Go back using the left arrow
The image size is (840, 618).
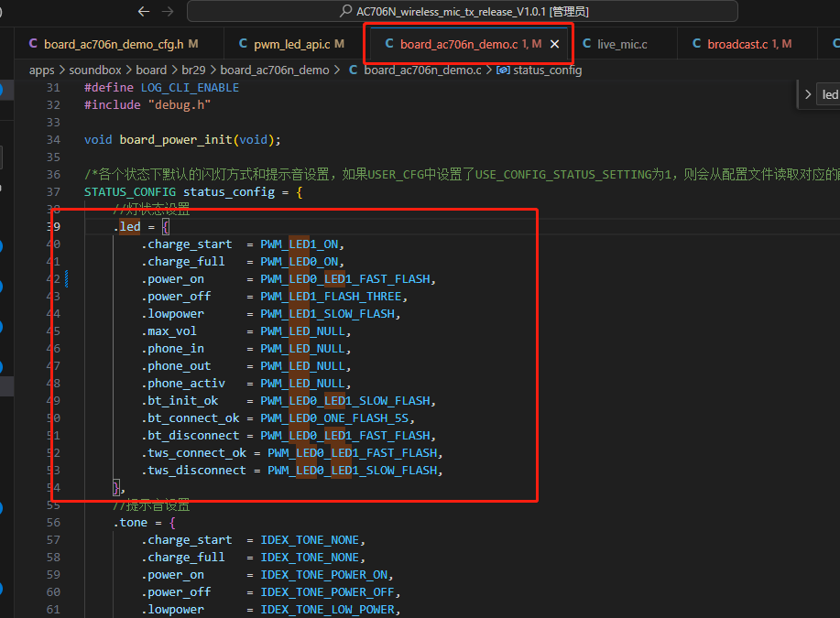pyautogui.click(x=143, y=11)
